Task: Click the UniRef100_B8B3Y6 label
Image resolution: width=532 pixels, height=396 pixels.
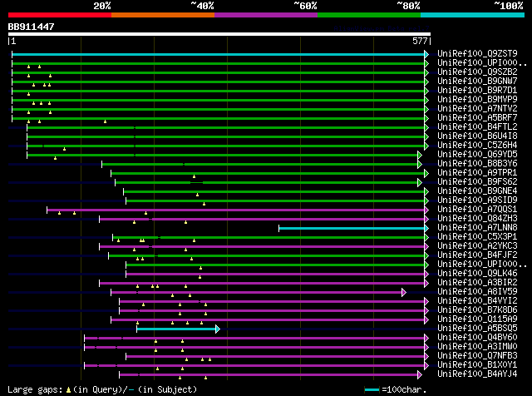Action: click(x=477, y=164)
